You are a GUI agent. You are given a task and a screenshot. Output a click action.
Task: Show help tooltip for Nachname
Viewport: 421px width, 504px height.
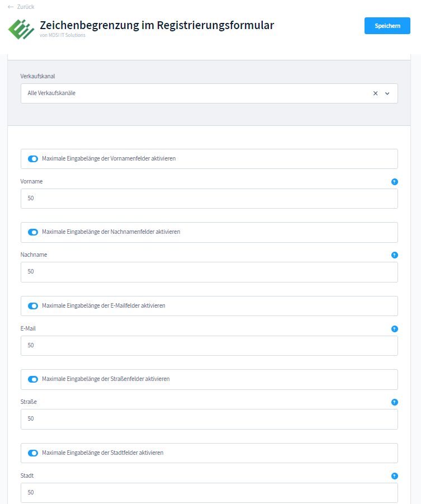395,255
